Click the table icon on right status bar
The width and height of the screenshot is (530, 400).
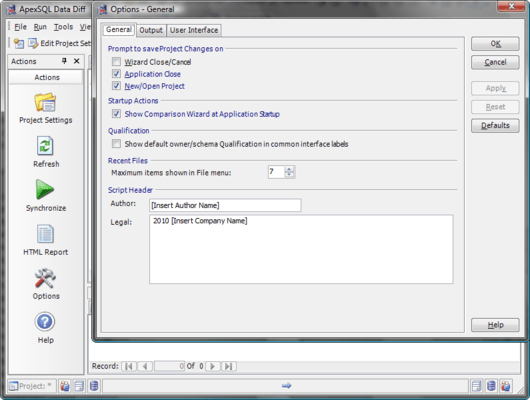(476, 386)
